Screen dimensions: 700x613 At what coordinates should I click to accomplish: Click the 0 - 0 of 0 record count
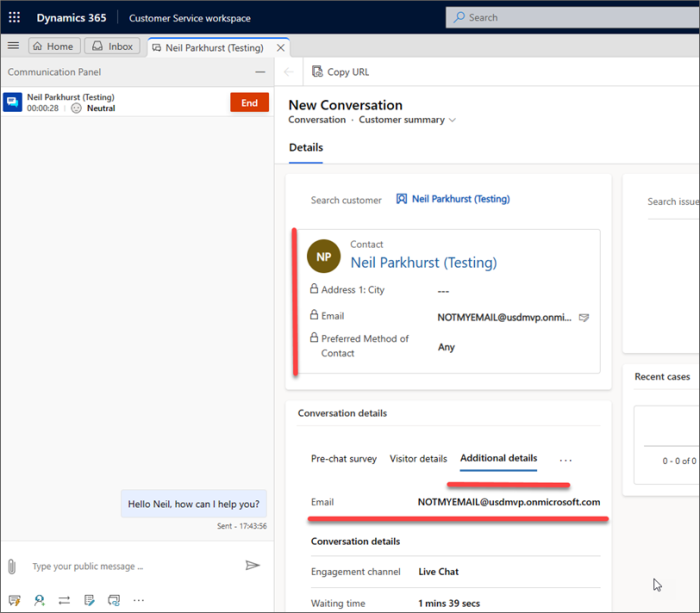tap(679, 461)
